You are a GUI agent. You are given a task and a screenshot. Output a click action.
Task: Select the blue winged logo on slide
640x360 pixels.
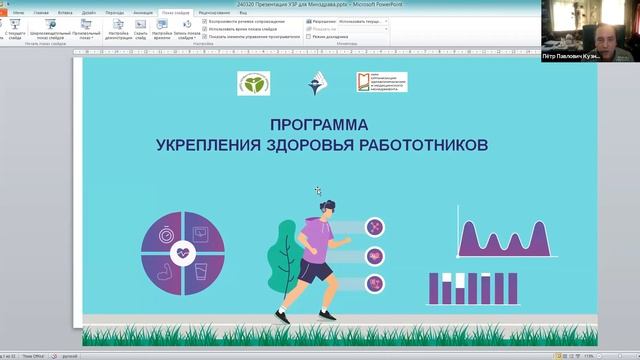[x=318, y=83]
